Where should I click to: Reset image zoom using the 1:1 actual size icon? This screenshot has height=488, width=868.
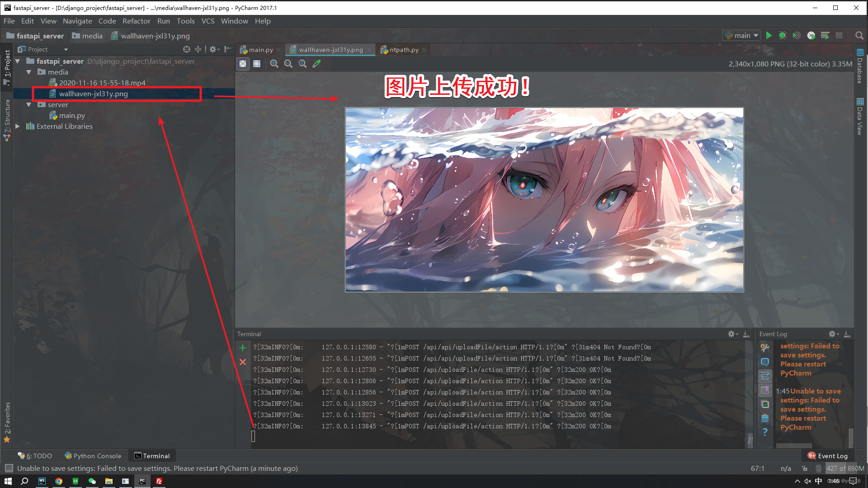(x=302, y=64)
